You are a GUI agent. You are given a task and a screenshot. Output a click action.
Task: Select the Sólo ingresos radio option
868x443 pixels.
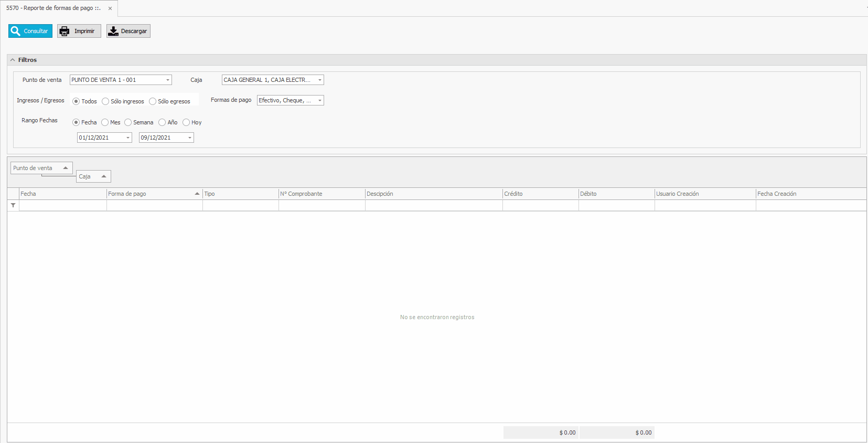coord(105,101)
